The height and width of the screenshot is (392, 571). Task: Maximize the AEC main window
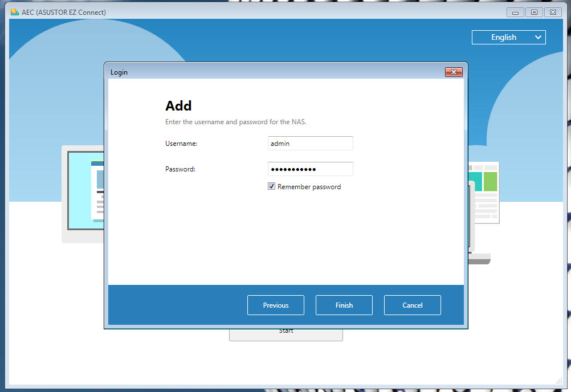pos(534,13)
